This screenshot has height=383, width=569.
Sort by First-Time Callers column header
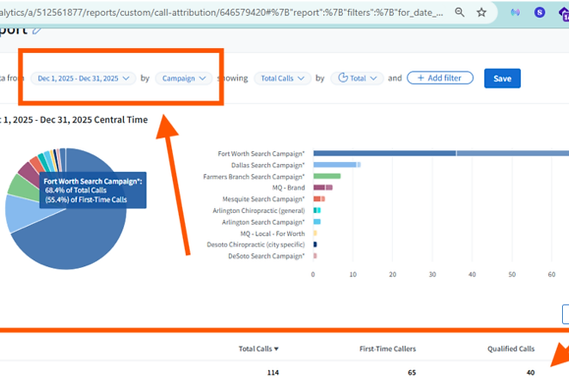388,349
